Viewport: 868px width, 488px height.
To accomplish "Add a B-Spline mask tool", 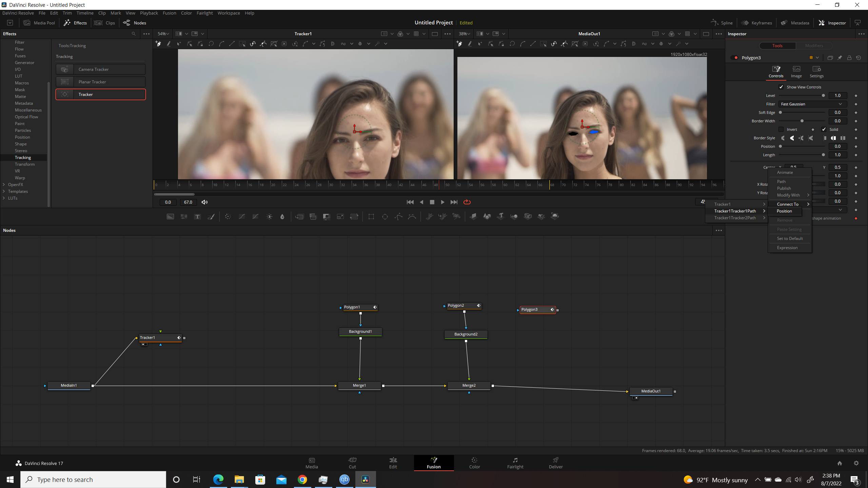I will 412,217.
